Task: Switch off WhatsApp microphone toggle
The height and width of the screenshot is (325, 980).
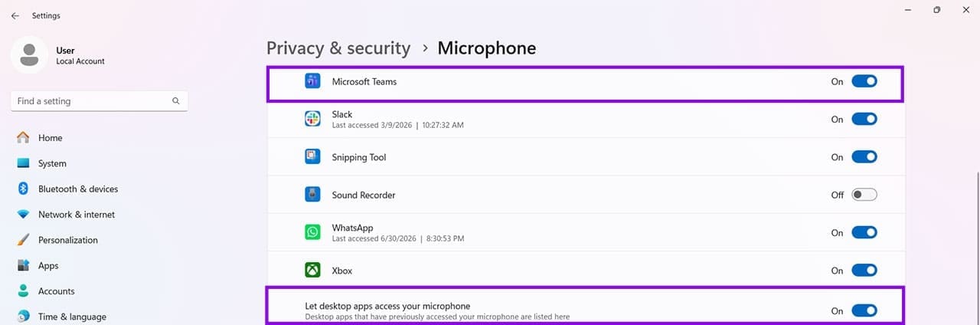Action: (864, 232)
